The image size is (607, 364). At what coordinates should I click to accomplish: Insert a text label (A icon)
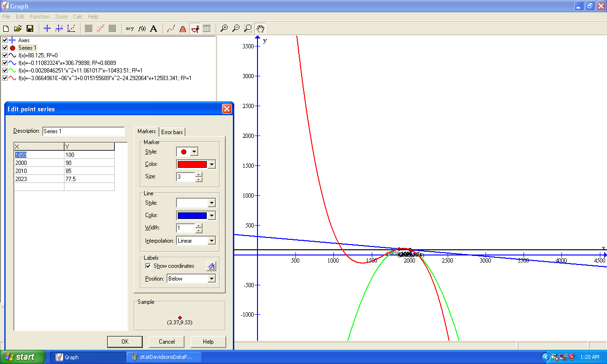click(154, 28)
